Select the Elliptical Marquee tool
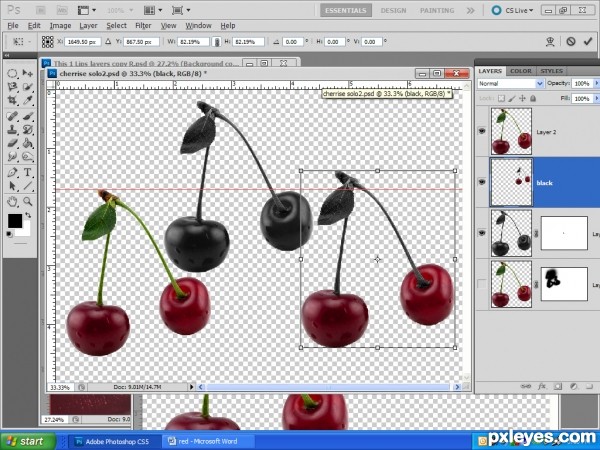The height and width of the screenshot is (450, 600). pos(12,73)
